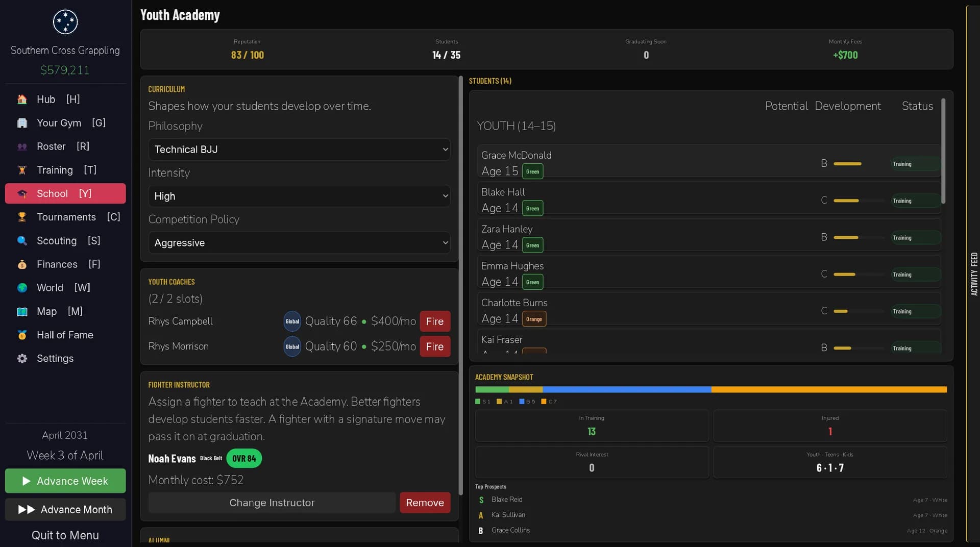Viewport: 980px width, 547px height.
Task: Click the Change Instructor button
Action: (x=272, y=503)
